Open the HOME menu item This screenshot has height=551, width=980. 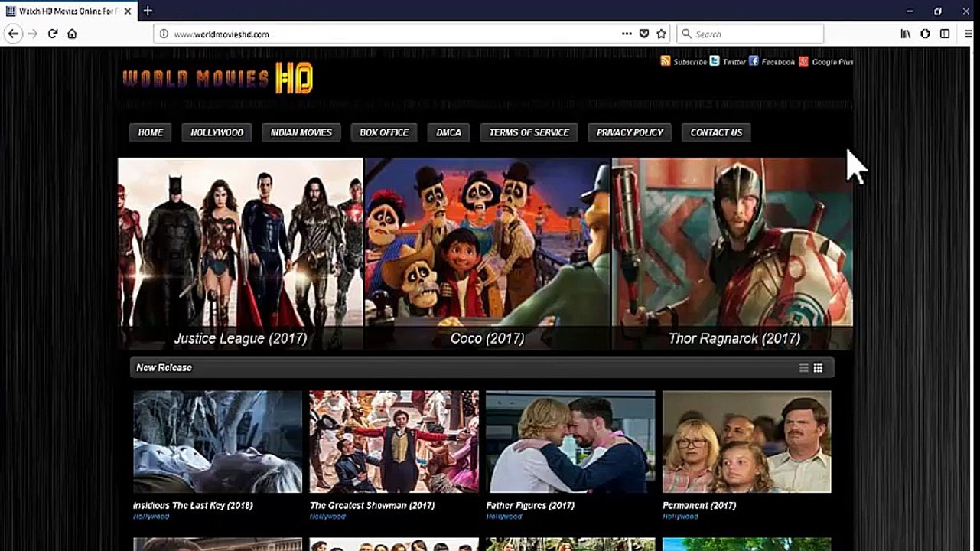tap(151, 132)
